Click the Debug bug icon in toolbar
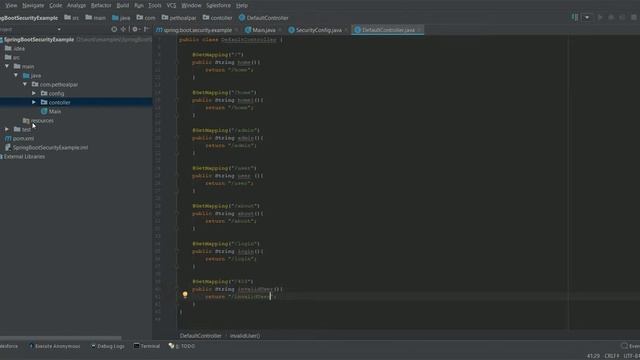Viewport: 640px width, 360px height. [611, 18]
